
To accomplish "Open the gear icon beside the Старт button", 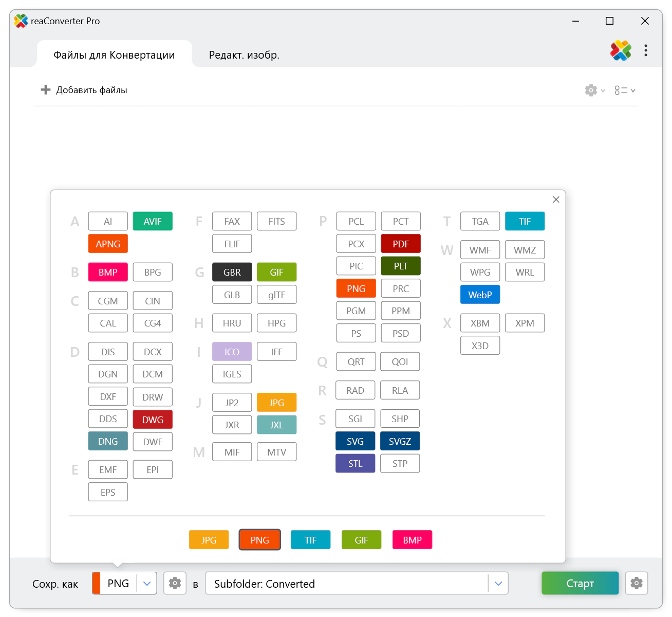I will pos(637,583).
